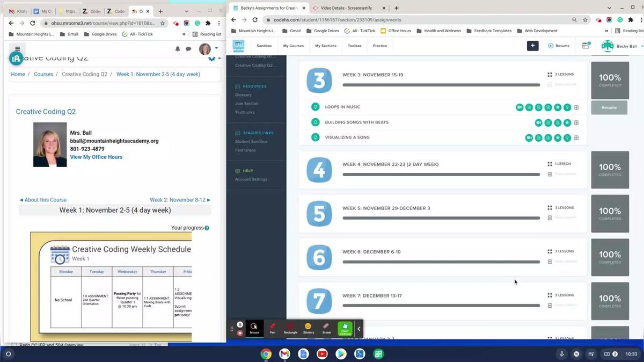Click the teal Moodle home-accessibility circle icon
Image resolution: width=644 pixels, height=362 pixels.
(16, 59)
